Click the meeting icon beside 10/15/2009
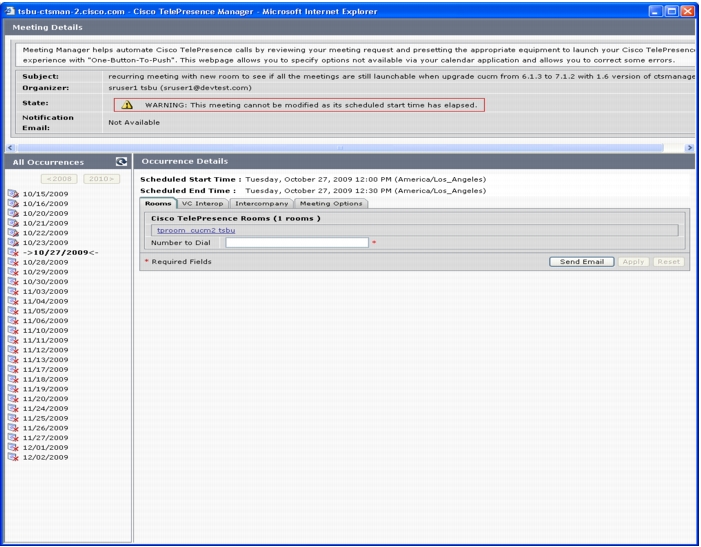 pyautogui.click(x=13, y=194)
